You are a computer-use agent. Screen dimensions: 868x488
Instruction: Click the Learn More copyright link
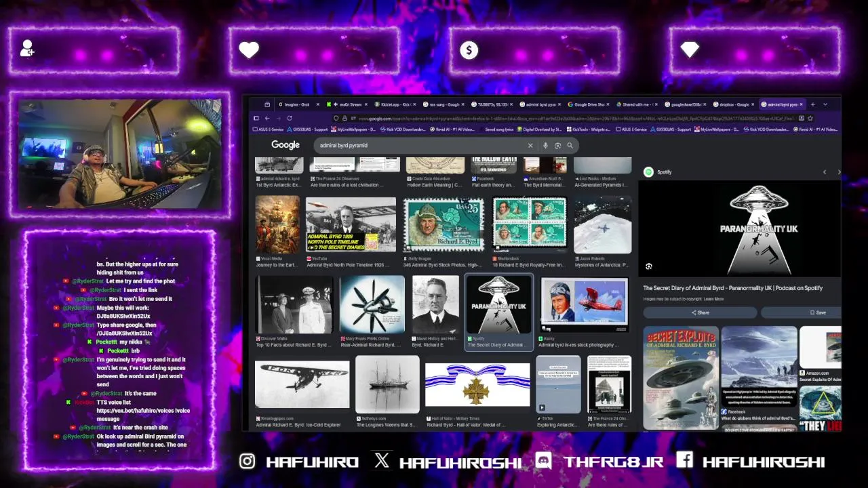click(x=713, y=299)
